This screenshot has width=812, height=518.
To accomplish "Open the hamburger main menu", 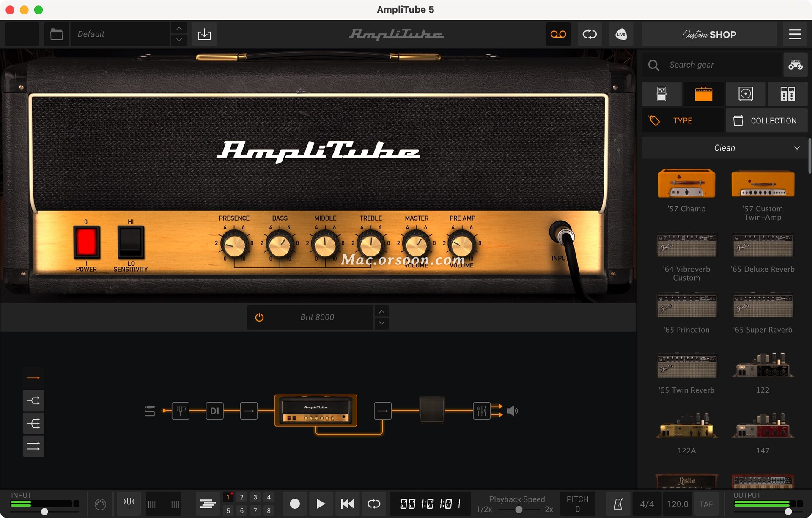I will (x=794, y=34).
